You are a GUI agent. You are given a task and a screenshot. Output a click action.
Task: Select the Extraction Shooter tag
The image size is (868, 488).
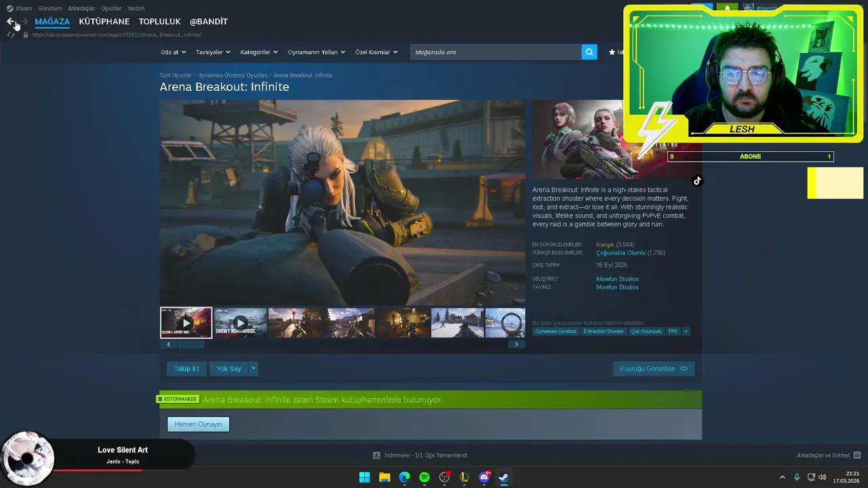click(604, 331)
